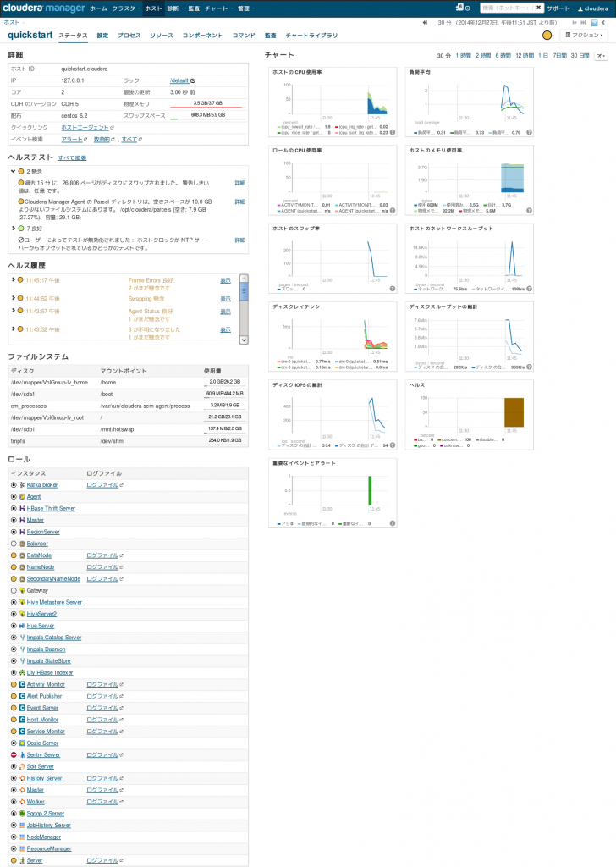Screen dimensions: 616x867
Task: Click the health history scroll down arrow
Action: (x=244, y=340)
